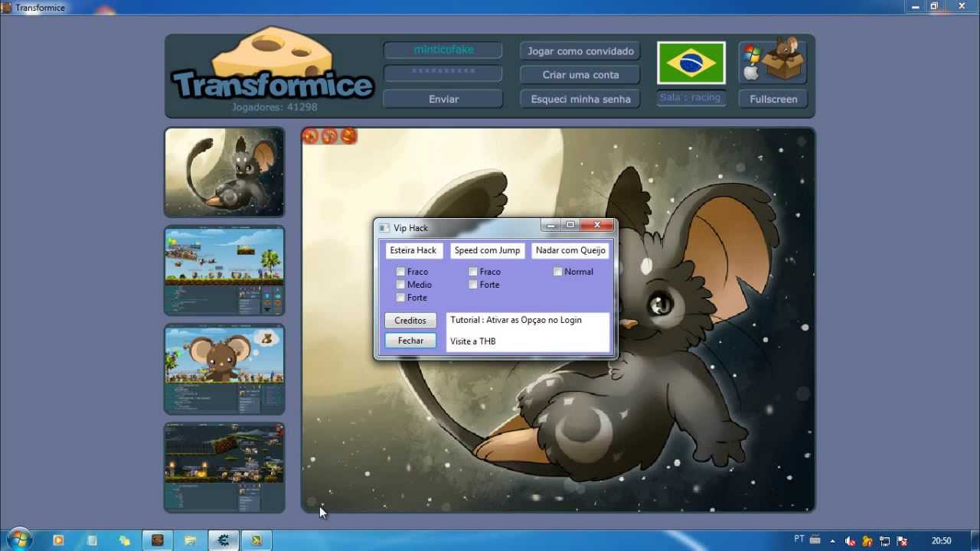Click the 'Sala : racing' room field

coord(691,98)
